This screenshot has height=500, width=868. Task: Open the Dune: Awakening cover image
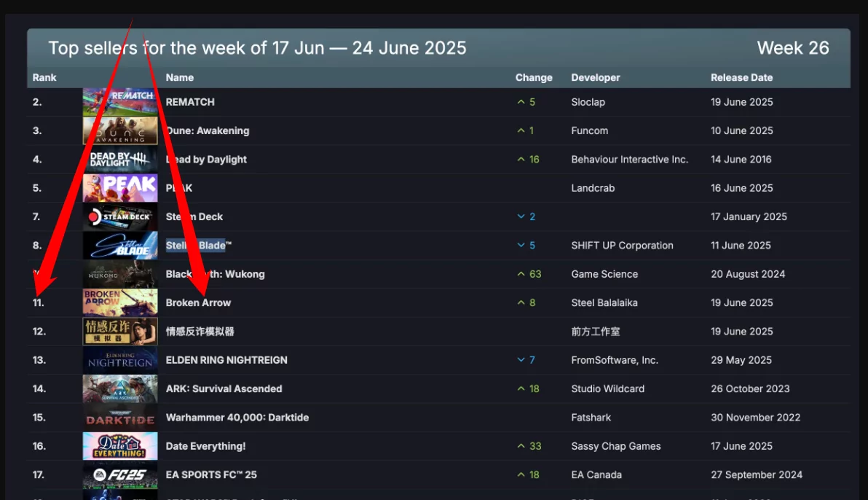pyautogui.click(x=120, y=130)
